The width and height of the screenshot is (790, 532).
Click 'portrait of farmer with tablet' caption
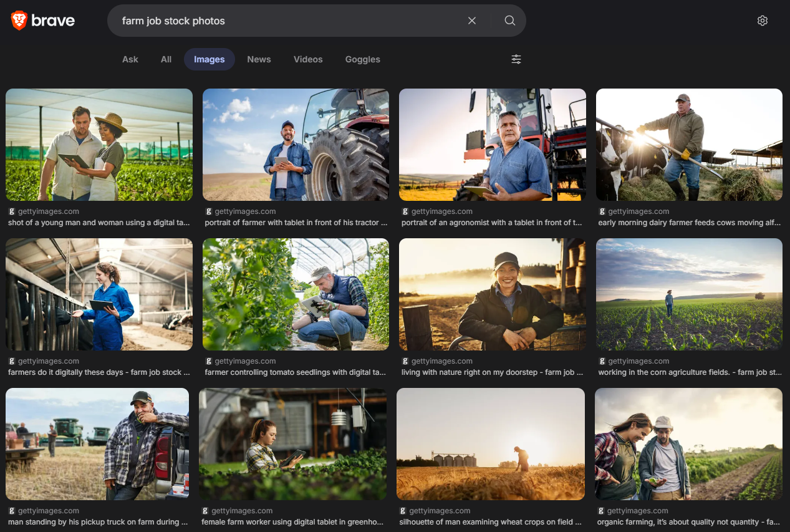[x=296, y=223]
